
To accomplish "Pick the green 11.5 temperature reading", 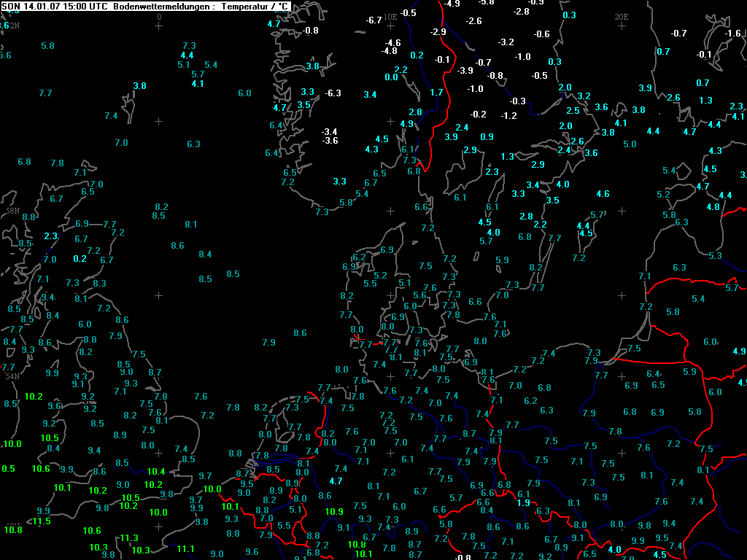I will (x=41, y=521).
